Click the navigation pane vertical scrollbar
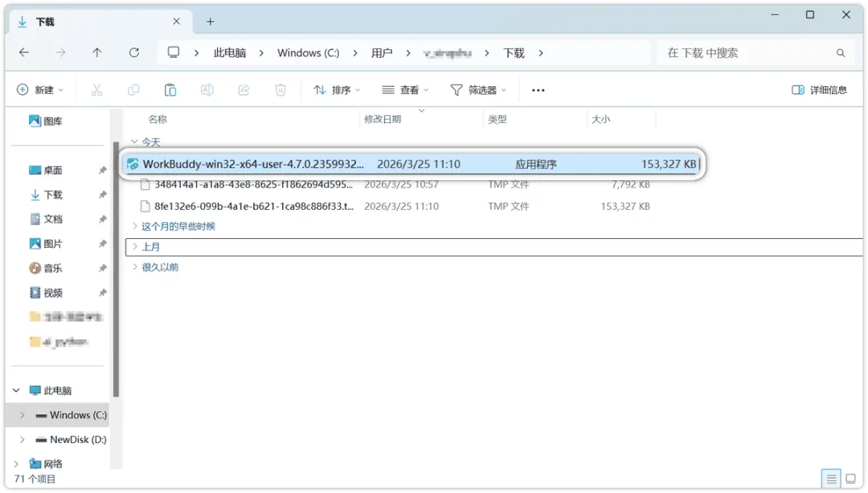 tap(117, 269)
